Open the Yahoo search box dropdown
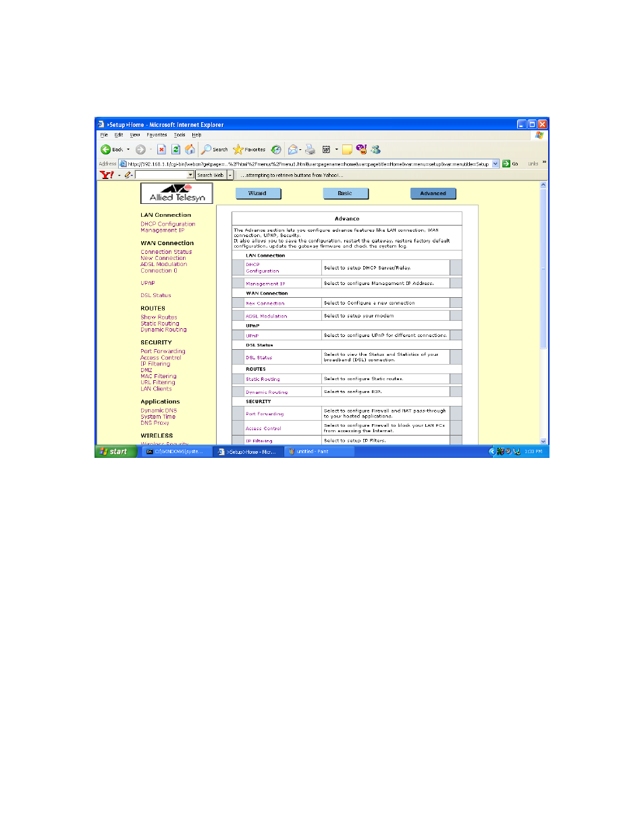644x834 pixels. pyautogui.click(x=190, y=175)
